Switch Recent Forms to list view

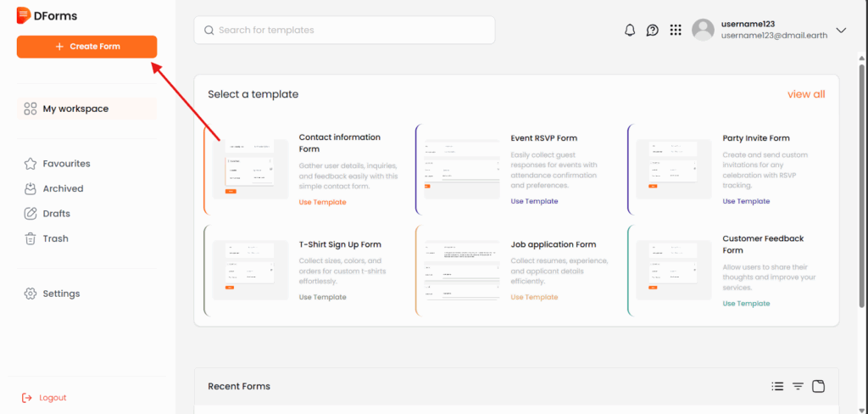point(777,387)
